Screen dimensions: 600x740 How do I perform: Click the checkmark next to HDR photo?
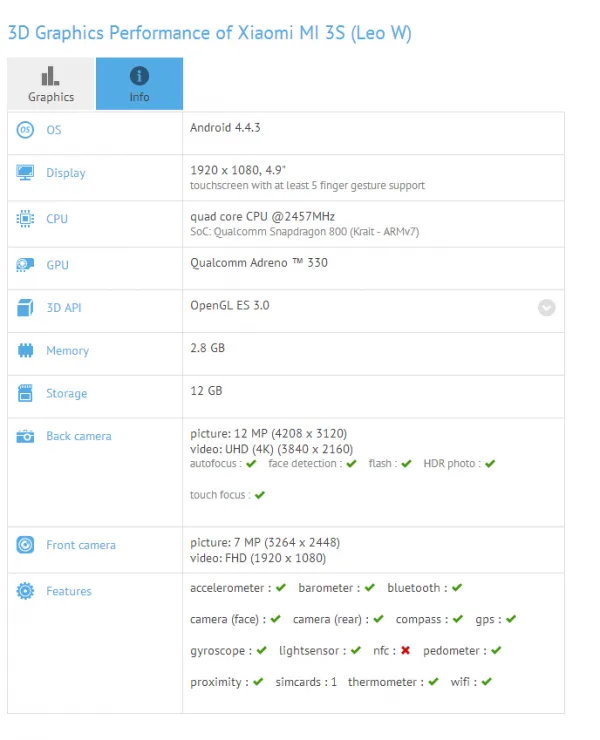(x=490, y=463)
